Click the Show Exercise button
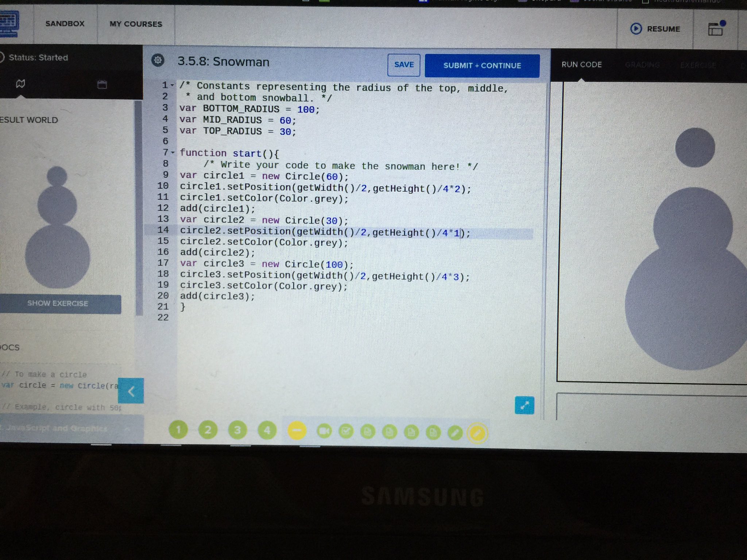747x560 pixels. pos(58,303)
